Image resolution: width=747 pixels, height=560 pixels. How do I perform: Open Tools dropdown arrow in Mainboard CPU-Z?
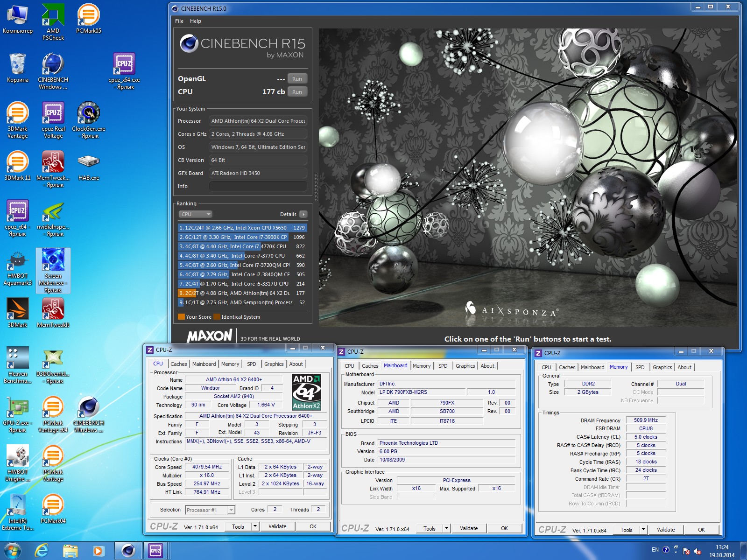click(x=446, y=528)
